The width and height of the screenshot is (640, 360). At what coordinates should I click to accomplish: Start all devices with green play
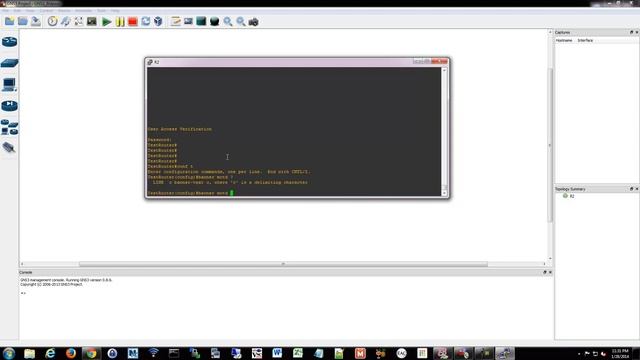[x=107, y=21]
